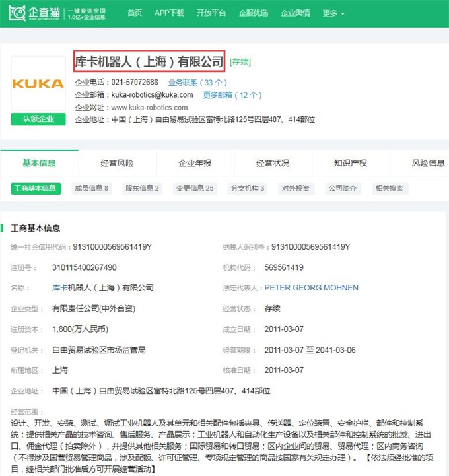The width and height of the screenshot is (449, 476).
Task: Click the KUKA company logo thumbnail
Action: click(x=38, y=84)
